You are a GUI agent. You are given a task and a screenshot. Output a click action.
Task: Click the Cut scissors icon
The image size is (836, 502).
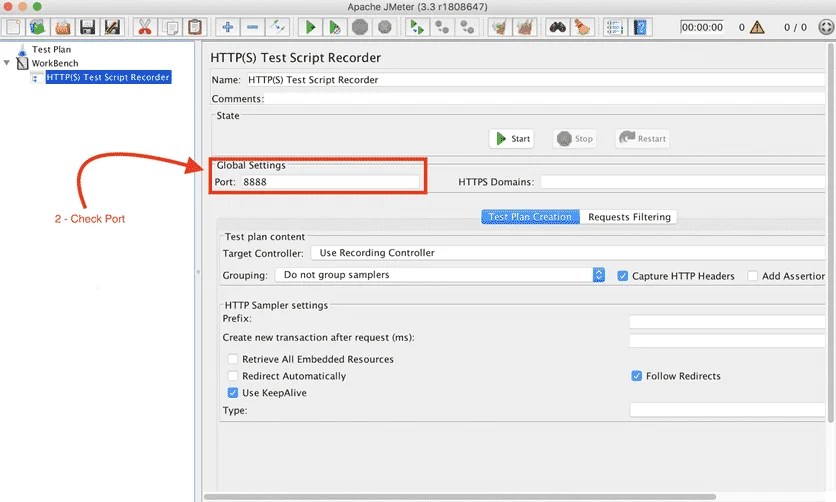click(144, 27)
